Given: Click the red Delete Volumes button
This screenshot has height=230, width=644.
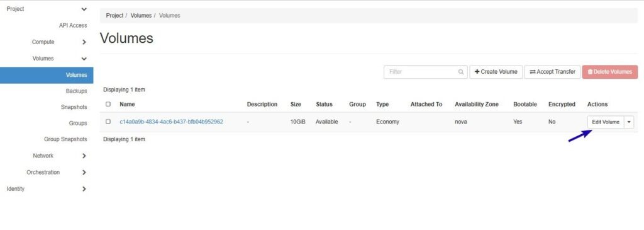Looking at the screenshot, I should click(x=610, y=72).
